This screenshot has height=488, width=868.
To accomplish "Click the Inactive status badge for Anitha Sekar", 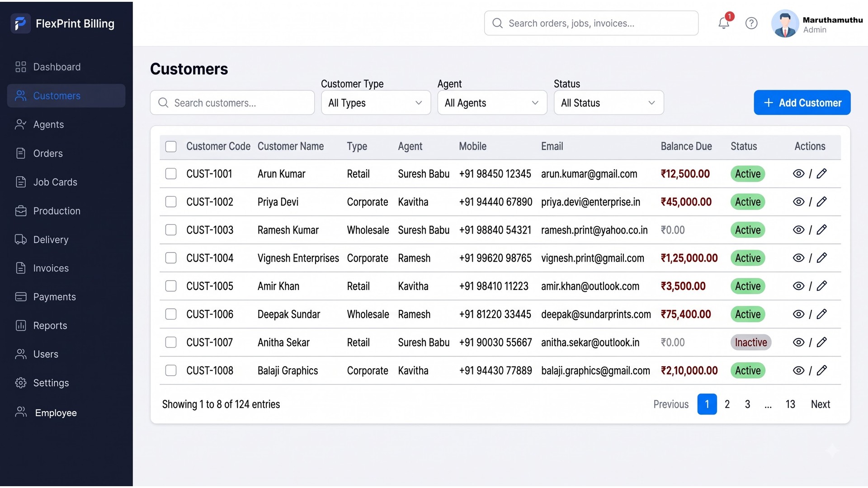I will coord(750,342).
